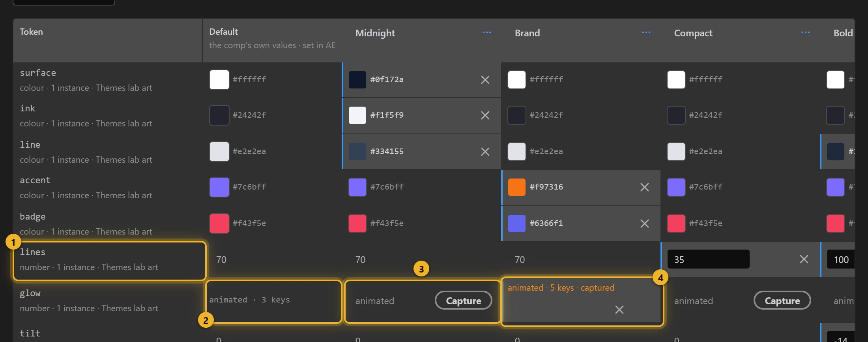Click Default glow 'animated · 3 keys' cell

tap(273, 301)
